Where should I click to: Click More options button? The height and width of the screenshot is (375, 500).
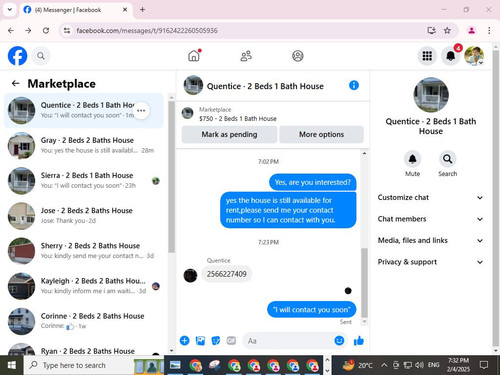click(x=321, y=134)
